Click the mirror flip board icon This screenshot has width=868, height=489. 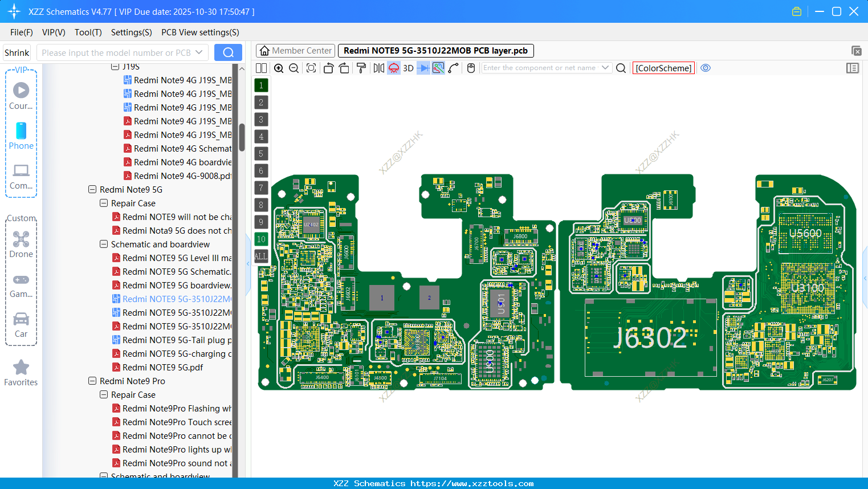tap(378, 68)
